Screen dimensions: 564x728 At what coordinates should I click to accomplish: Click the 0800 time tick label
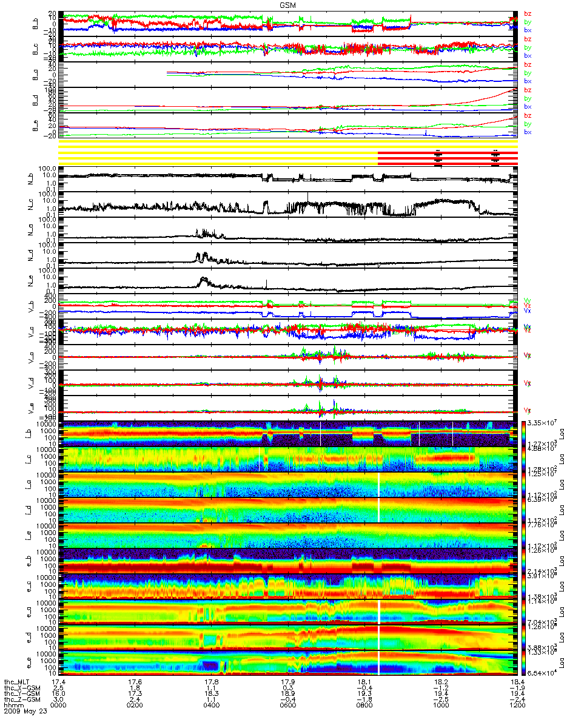pos(365,705)
